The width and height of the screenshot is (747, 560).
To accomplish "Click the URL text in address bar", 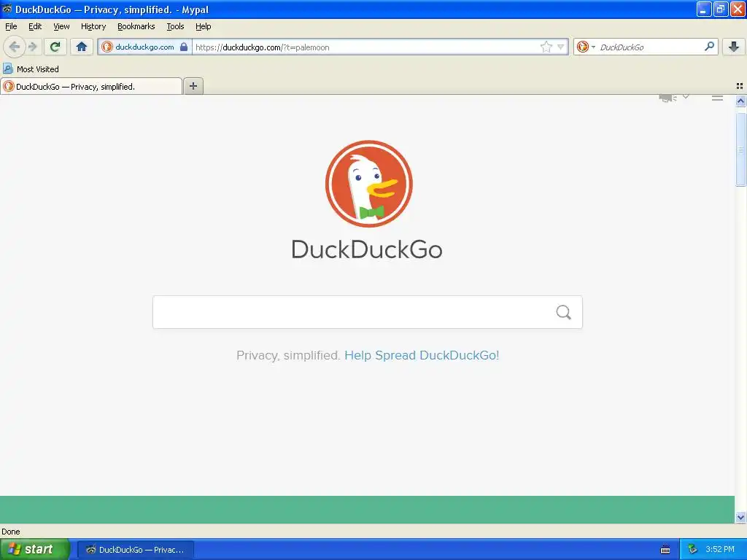I will (x=263, y=47).
